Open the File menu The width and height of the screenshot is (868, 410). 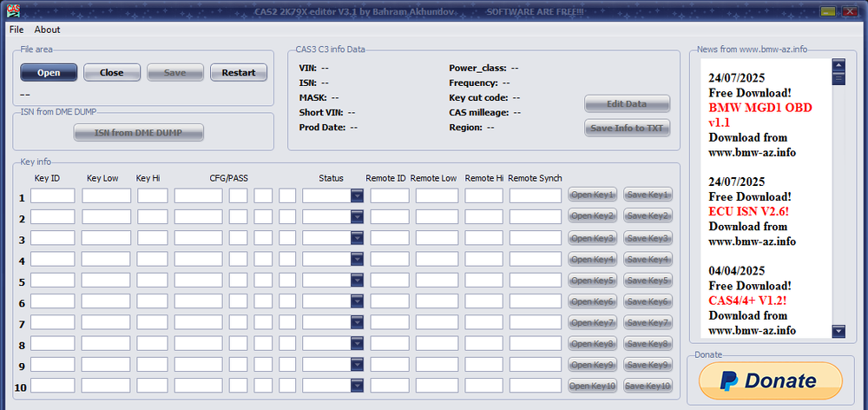16,30
